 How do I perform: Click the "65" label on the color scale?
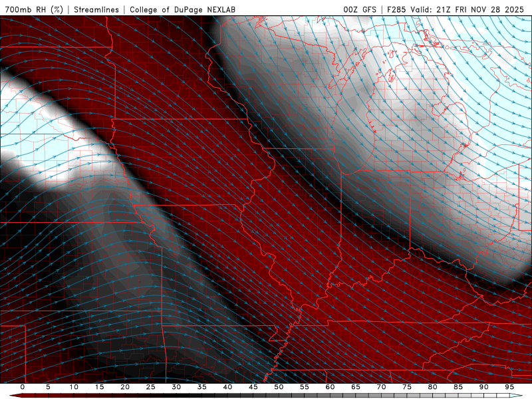point(356,387)
